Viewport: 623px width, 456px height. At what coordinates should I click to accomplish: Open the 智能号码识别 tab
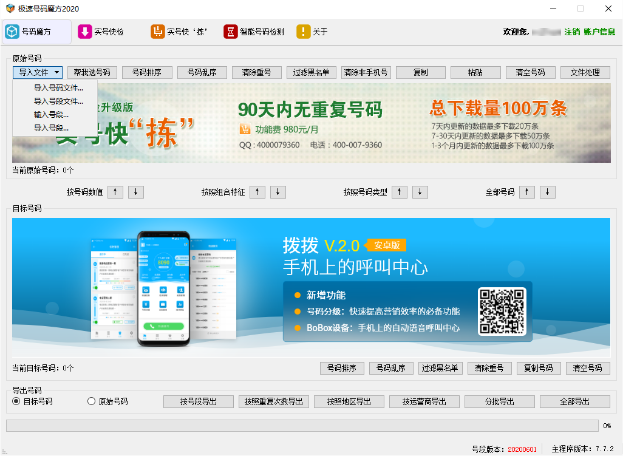[254, 31]
